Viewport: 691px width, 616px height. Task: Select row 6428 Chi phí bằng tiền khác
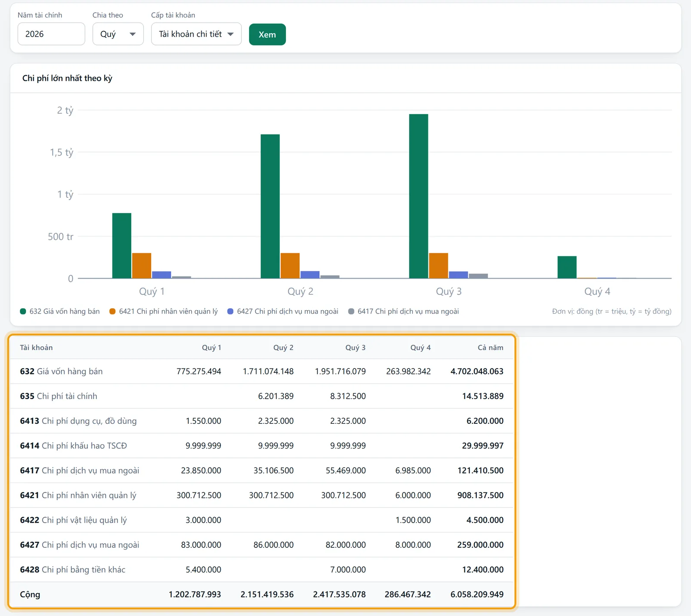tap(262, 570)
